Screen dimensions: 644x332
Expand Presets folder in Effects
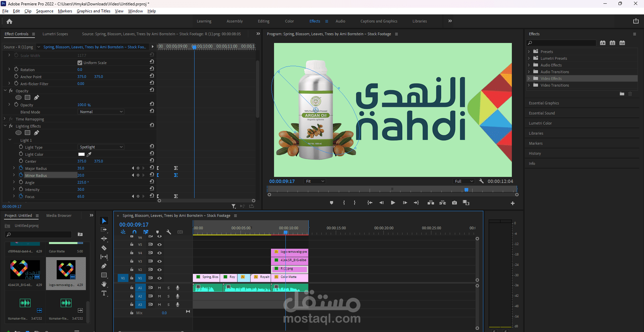point(529,52)
